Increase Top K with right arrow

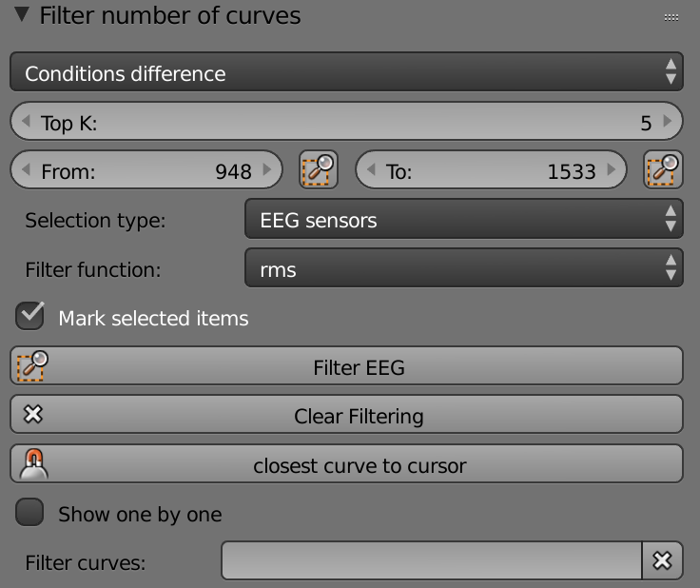pos(668,121)
